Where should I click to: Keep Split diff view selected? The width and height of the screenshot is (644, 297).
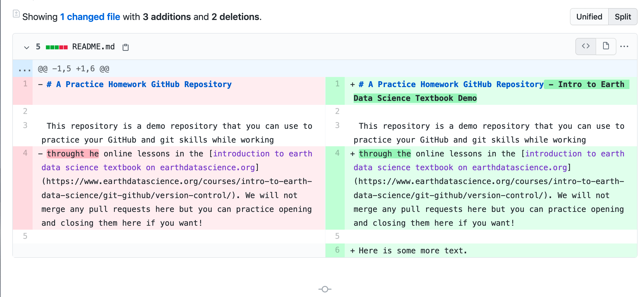(x=623, y=17)
